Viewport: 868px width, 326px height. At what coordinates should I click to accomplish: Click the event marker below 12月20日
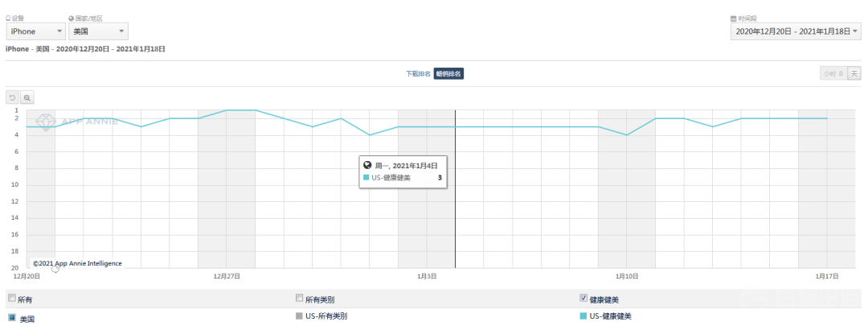(x=55, y=269)
